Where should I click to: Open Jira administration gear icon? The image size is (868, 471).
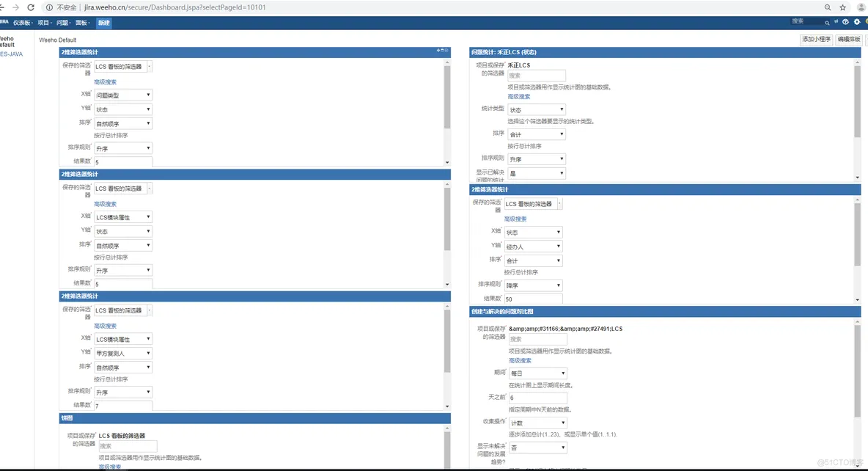coord(857,22)
